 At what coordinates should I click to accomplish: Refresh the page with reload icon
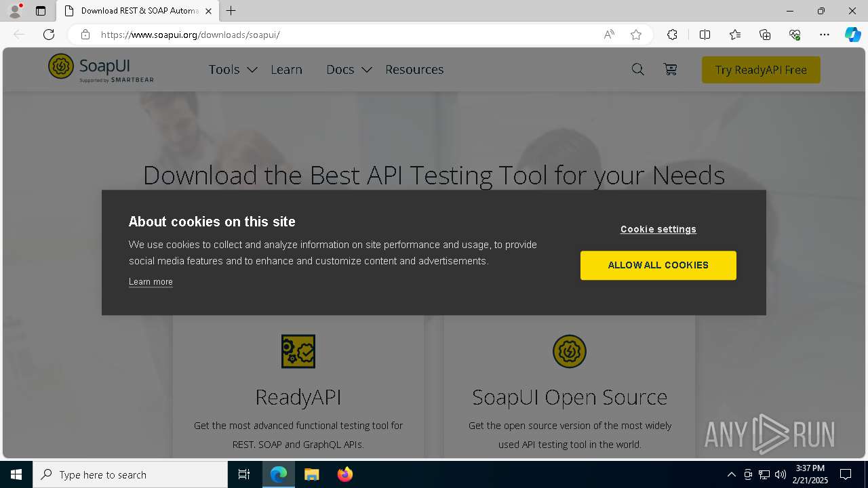click(x=49, y=35)
